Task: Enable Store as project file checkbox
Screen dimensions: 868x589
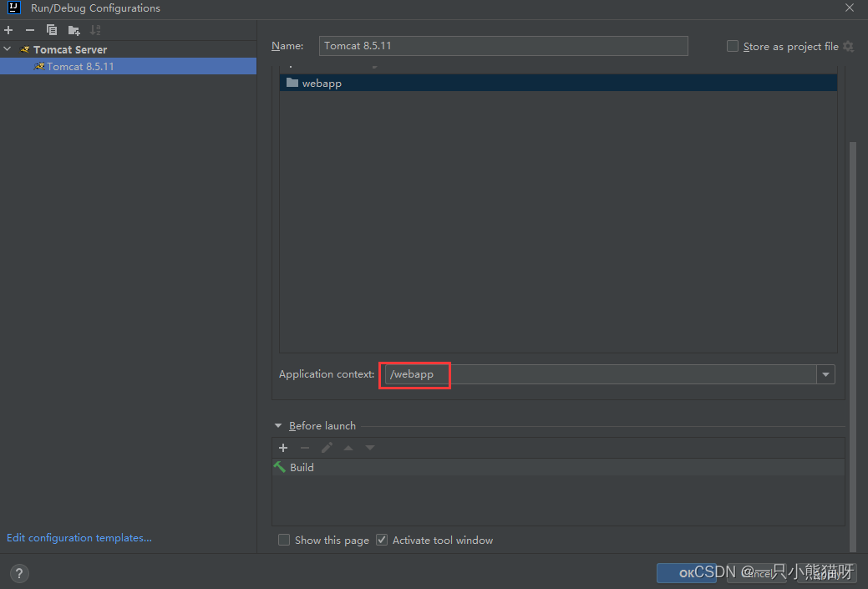Action: 733,46
